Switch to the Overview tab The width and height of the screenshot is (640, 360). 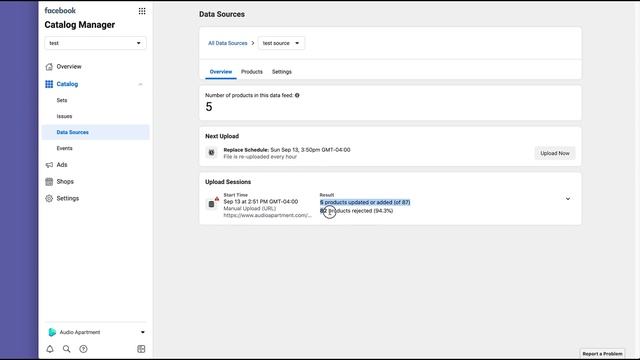click(221, 72)
